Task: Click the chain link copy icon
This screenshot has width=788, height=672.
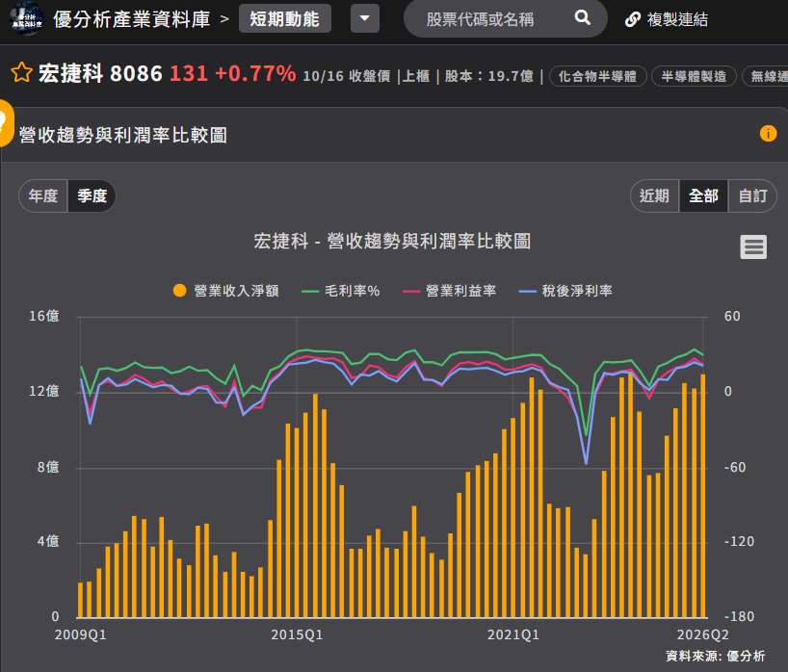Action: coord(632,19)
